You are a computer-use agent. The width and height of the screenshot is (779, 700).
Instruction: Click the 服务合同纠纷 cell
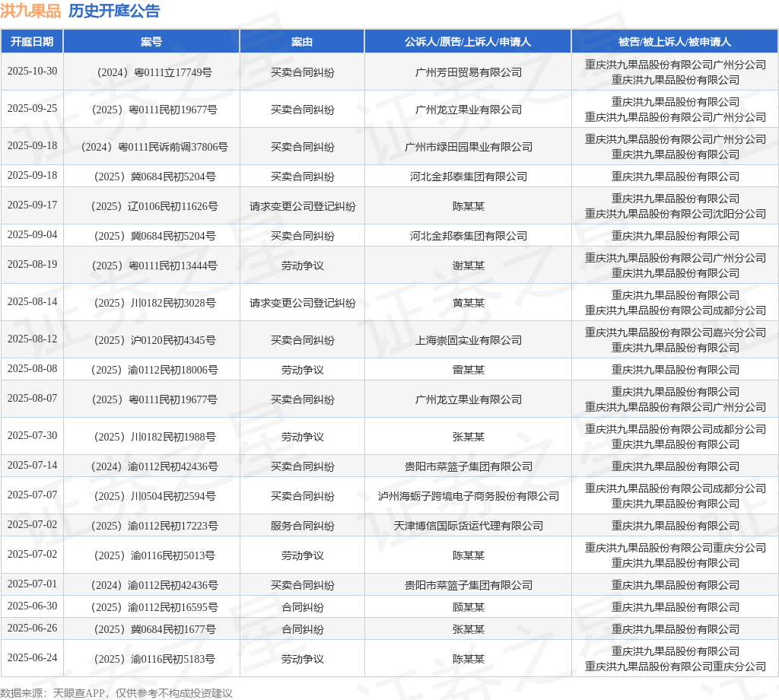(303, 526)
